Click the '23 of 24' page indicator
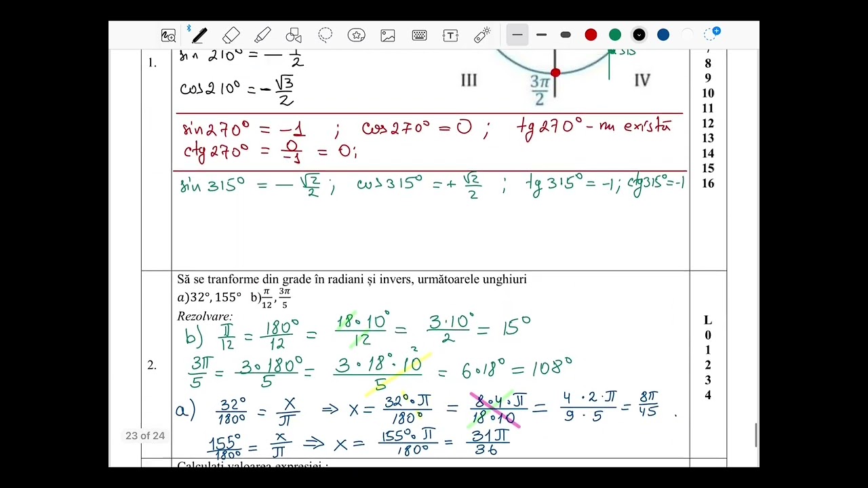 145,436
